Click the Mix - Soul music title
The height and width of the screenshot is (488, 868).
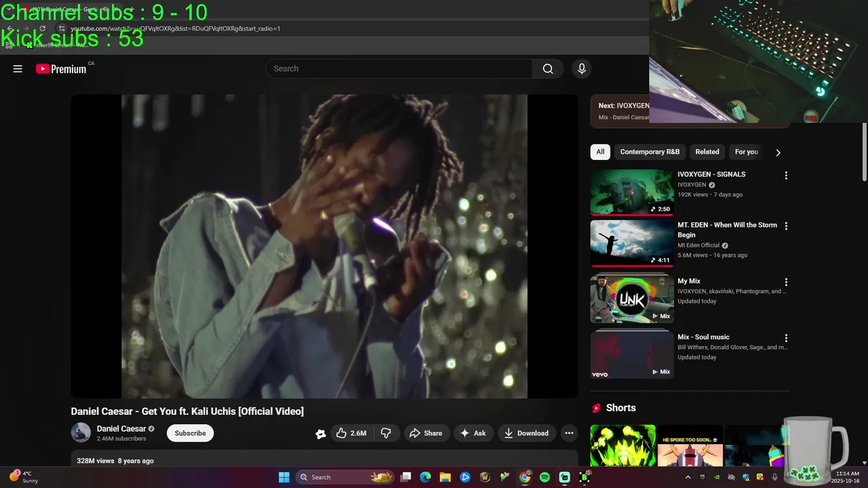click(x=703, y=337)
